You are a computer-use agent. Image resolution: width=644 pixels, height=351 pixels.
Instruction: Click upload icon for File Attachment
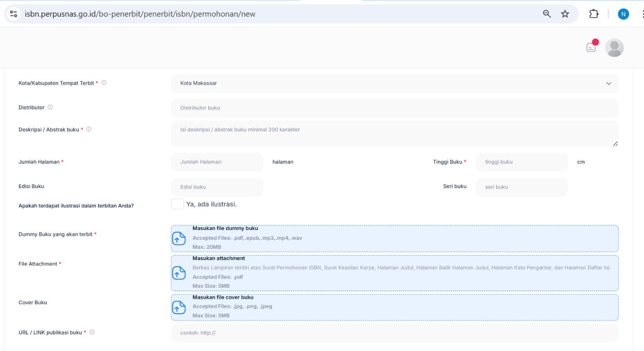click(179, 273)
